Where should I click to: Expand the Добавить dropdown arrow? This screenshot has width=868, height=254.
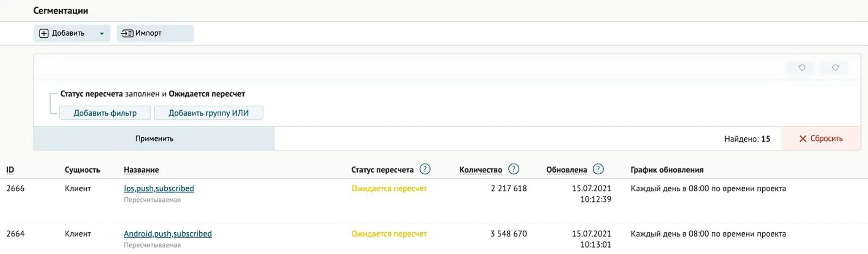pos(102,34)
